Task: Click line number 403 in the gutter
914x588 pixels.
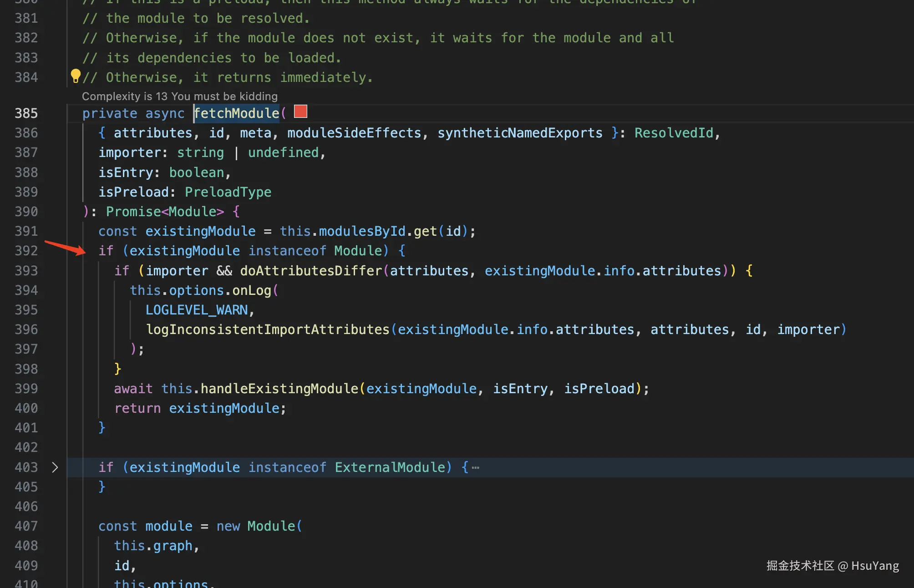Action: [x=26, y=467]
